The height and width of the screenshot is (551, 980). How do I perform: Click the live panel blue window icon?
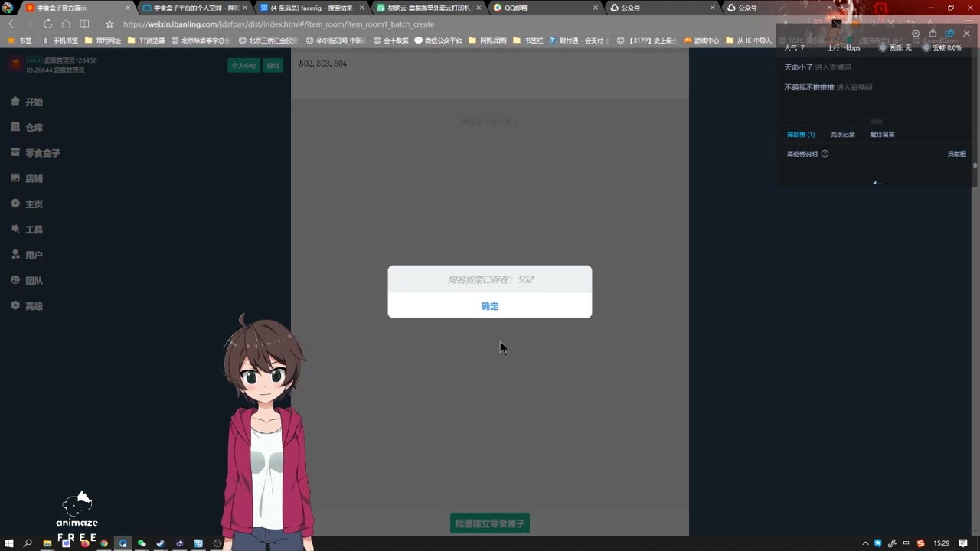949,34
